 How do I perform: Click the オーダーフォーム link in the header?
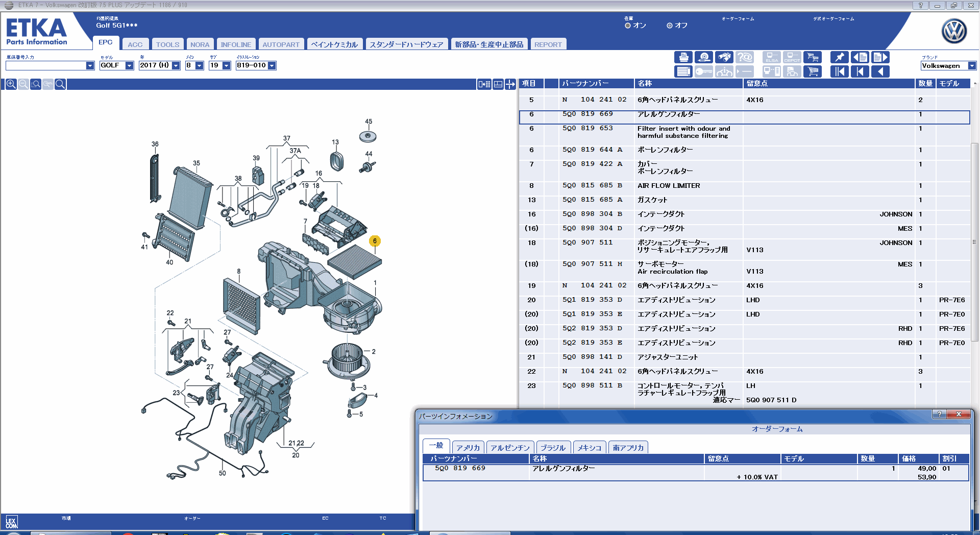[x=738, y=19]
